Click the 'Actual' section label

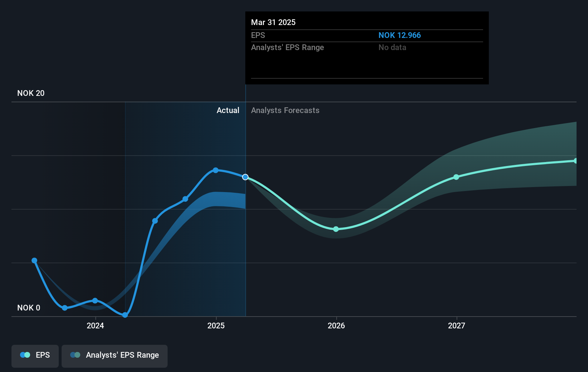pos(228,110)
